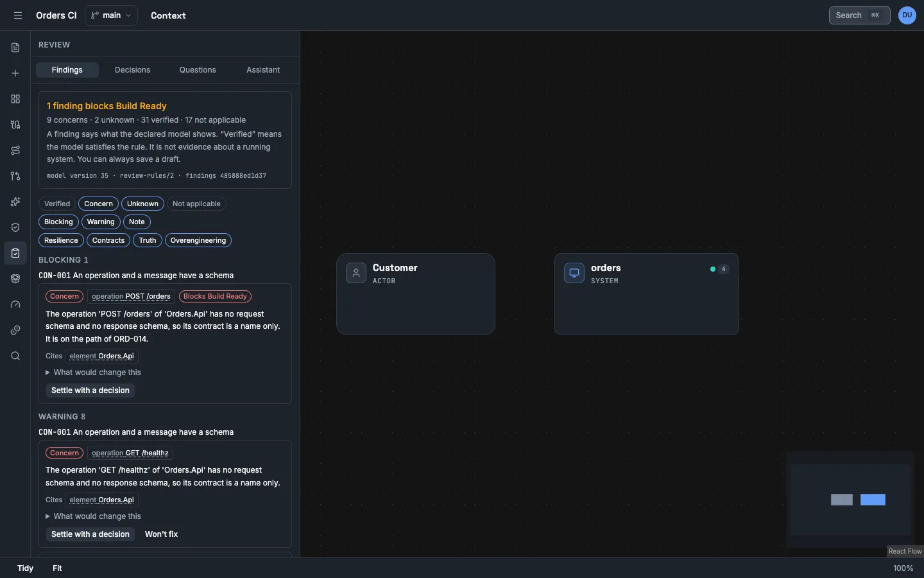Viewport: 924px width, 578px height.
Task: Click the Fit button
Action: (x=57, y=568)
